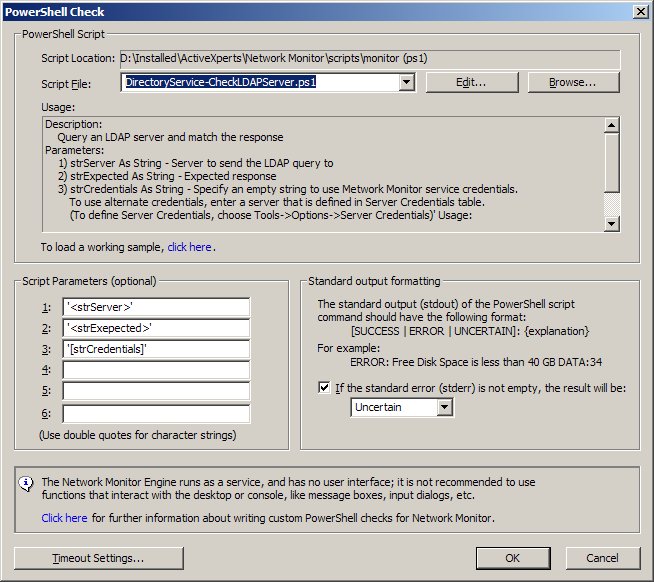Click the information balloon icon
The width and height of the screenshot is (654, 582).
26,484
